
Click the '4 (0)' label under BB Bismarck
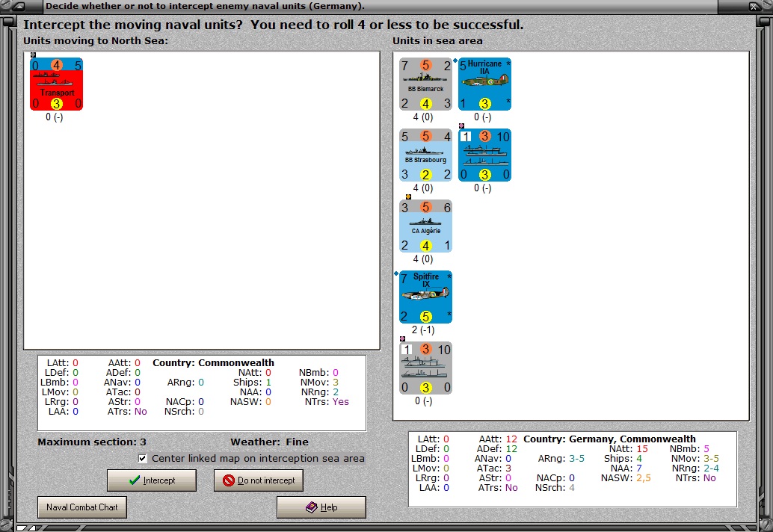click(x=423, y=117)
